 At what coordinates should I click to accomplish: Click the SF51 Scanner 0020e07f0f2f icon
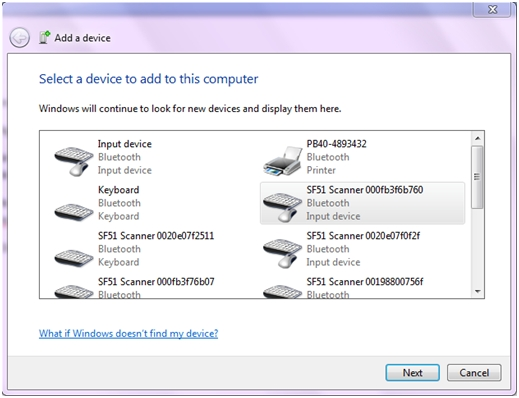click(282, 253)
